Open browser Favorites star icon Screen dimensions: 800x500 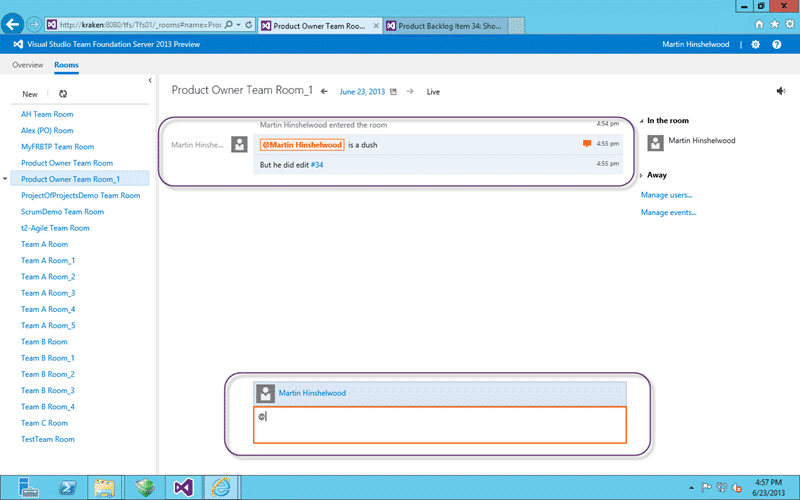coord(774,24)
